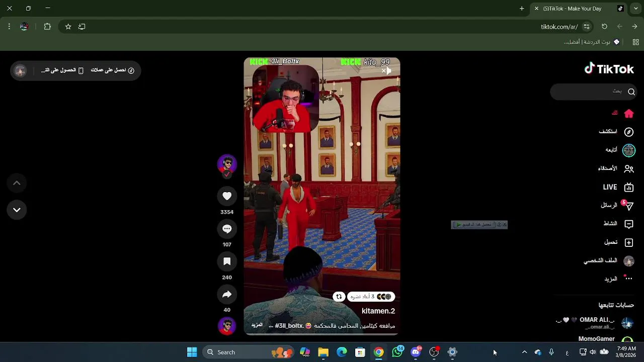
Task: Open Explore (استكشف) compass item
Action: (616, 132)
